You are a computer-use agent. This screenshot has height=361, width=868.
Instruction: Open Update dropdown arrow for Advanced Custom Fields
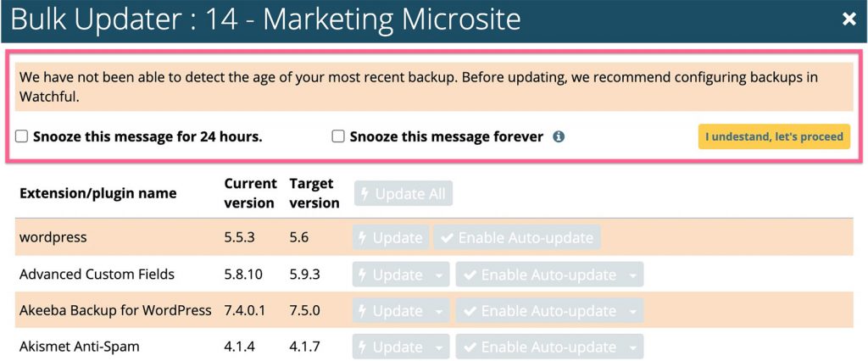coord(440,275)
